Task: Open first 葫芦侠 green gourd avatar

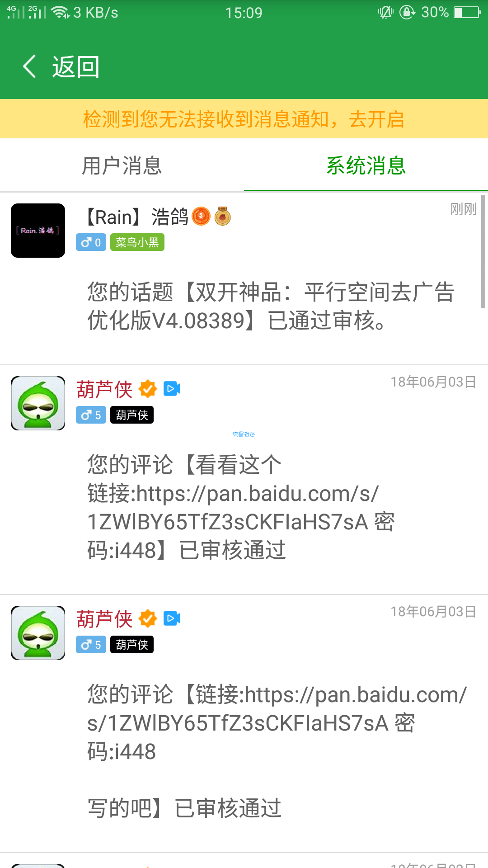Action: 38,403
